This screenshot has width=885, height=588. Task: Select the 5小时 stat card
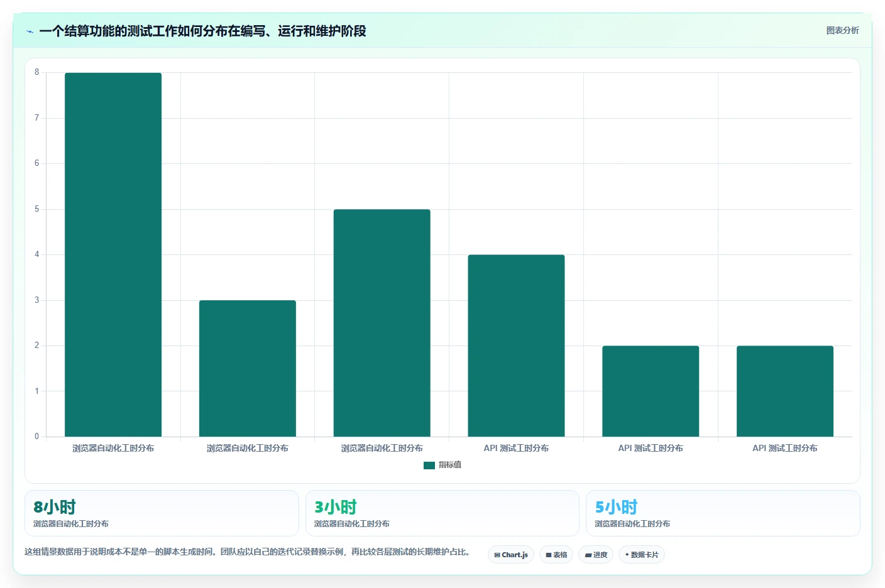pos(723,513)
